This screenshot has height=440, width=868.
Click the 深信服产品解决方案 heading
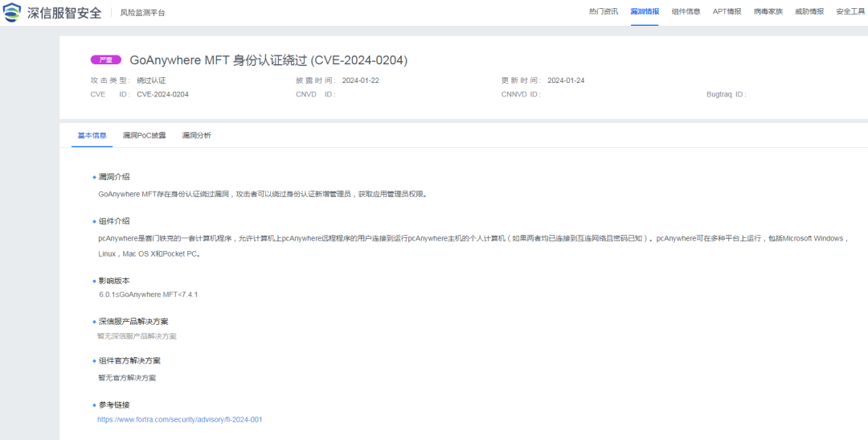133,322
